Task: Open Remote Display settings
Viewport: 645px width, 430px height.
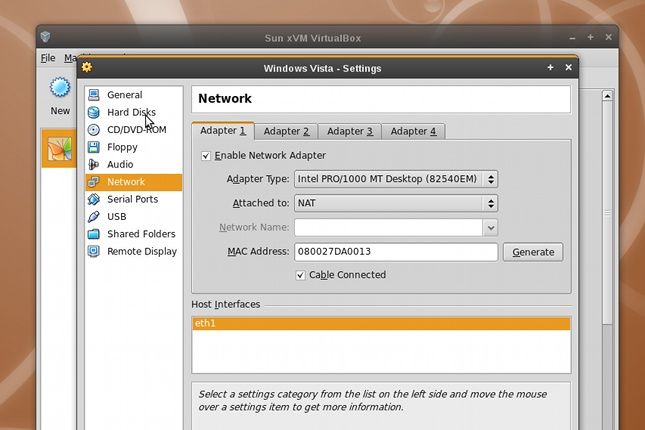Action: coord(134,251)
